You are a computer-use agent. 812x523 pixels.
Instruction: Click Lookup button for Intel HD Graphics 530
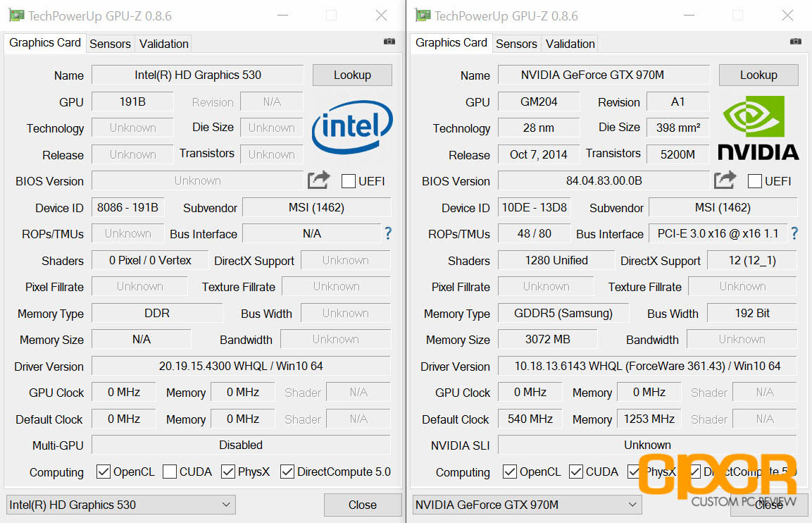(352, 75)
